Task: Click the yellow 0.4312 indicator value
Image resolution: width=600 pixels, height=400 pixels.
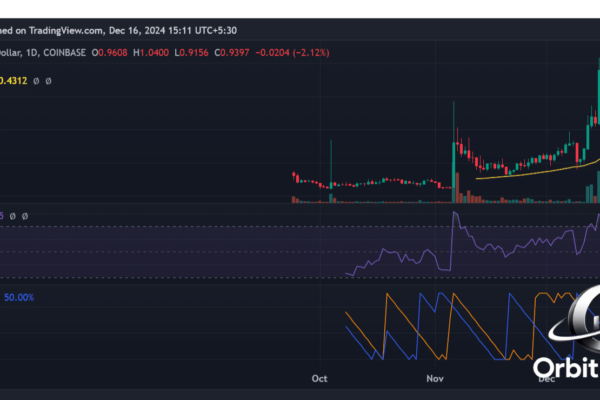Action: (x=13, y=81)
